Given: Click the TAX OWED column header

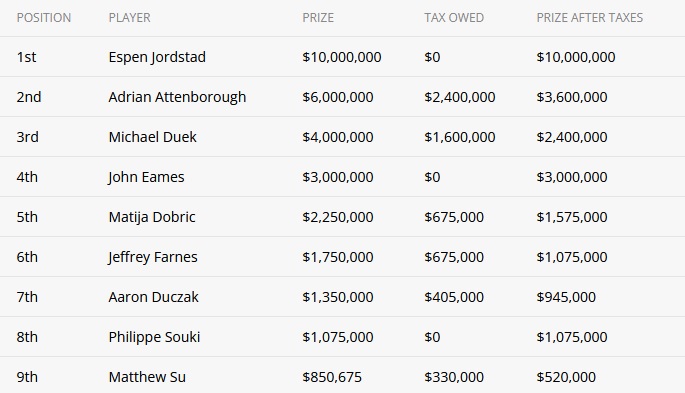Looking at the screenshot, I should tap(454, 18).
